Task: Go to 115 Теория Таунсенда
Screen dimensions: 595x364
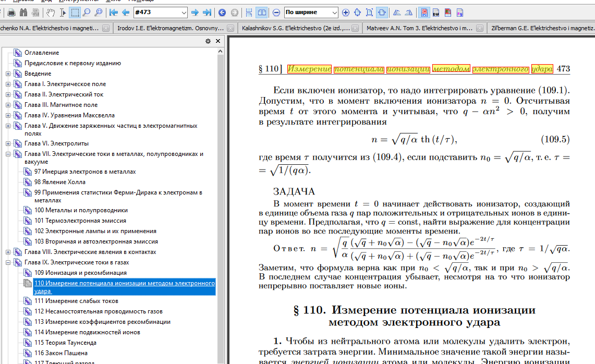Action: 65,343
